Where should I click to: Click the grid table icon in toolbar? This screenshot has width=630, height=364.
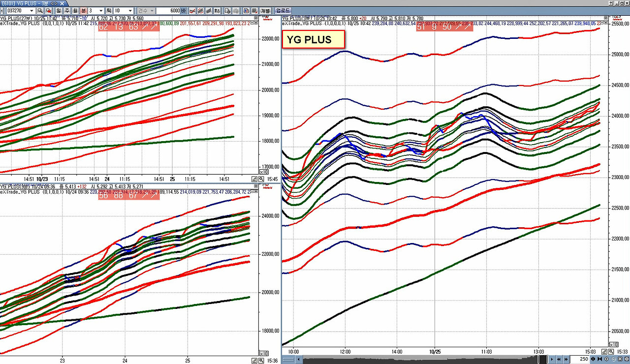pyautogui.click(x=255, y=10)
